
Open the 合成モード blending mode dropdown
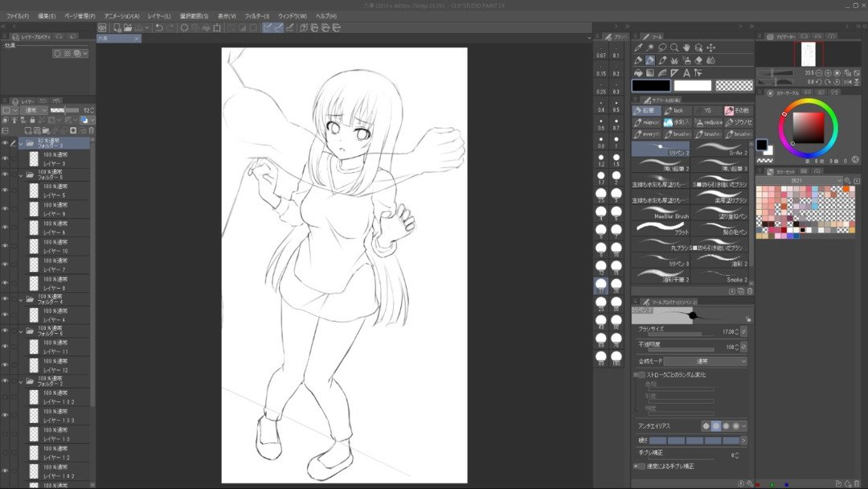click(x=706, y=361)
